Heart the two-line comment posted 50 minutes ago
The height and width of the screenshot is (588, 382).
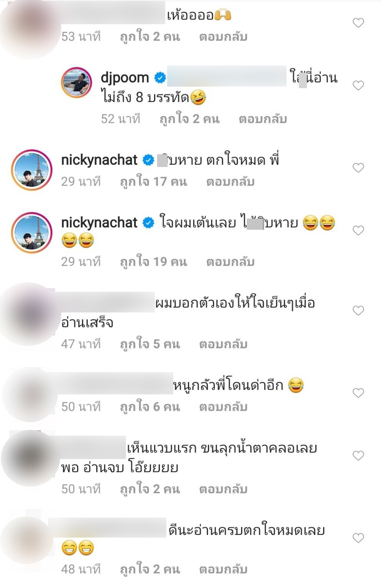(358, 456)
